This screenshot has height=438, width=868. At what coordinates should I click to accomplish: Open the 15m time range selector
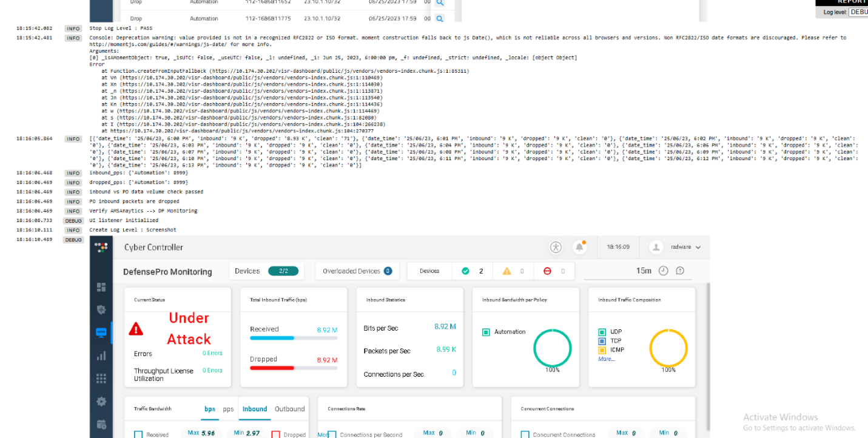644,271
